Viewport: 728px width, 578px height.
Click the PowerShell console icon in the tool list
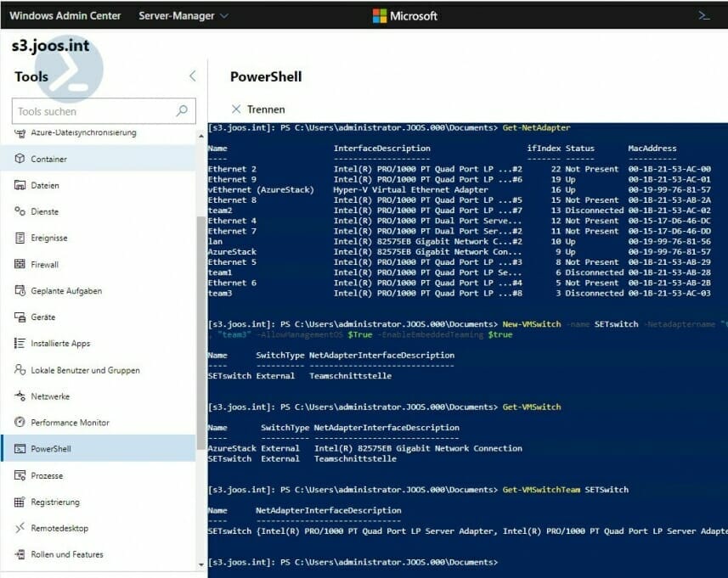(x=20, y=449)
